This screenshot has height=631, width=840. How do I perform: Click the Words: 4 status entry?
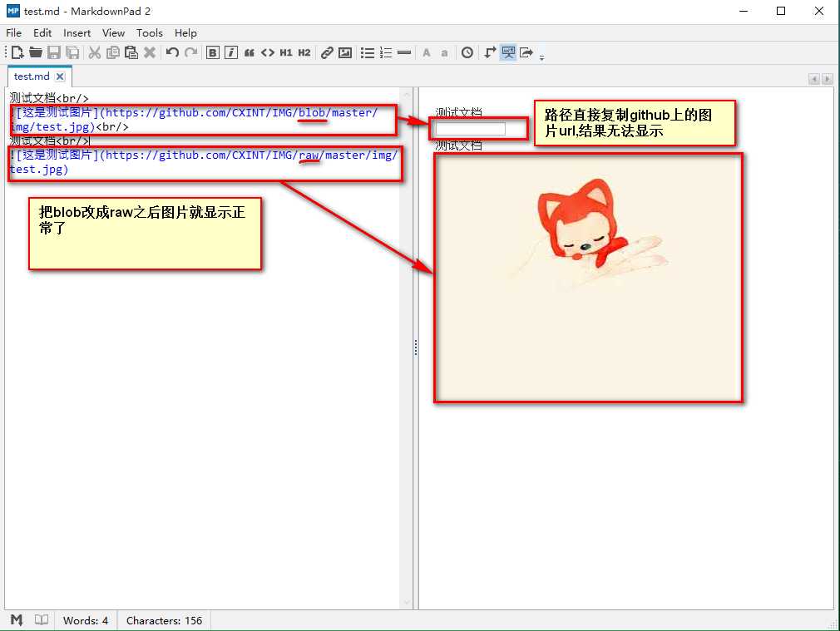pyautogui.click(x=86, y=620)
